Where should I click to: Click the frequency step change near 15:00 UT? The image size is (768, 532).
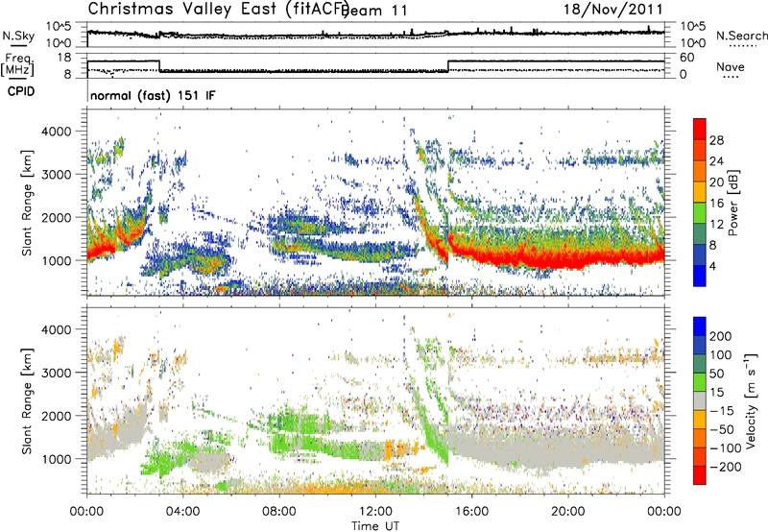448,66
